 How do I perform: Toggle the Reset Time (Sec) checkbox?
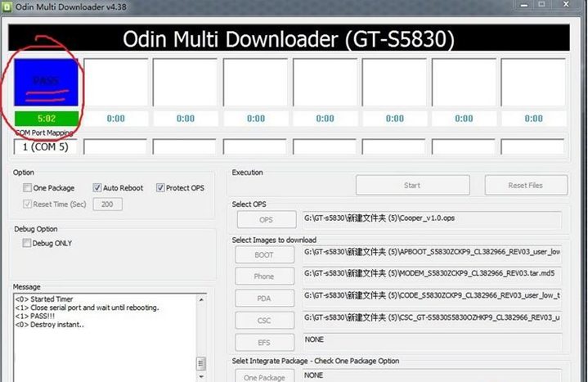coord(27,204)
